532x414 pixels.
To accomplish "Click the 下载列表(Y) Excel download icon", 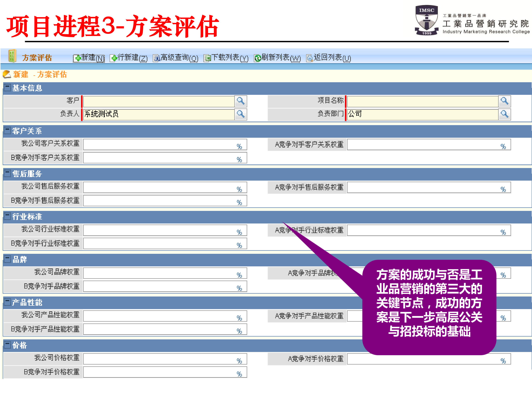I will (207, 58).
